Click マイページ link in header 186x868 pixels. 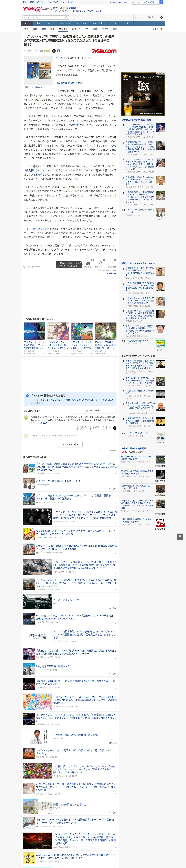pyautogui.click(x=139, y=18)
